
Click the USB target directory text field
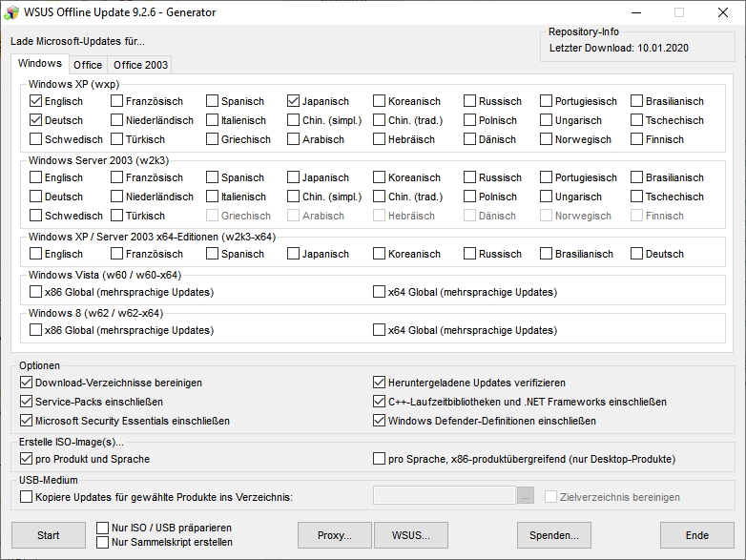point(445,495)
